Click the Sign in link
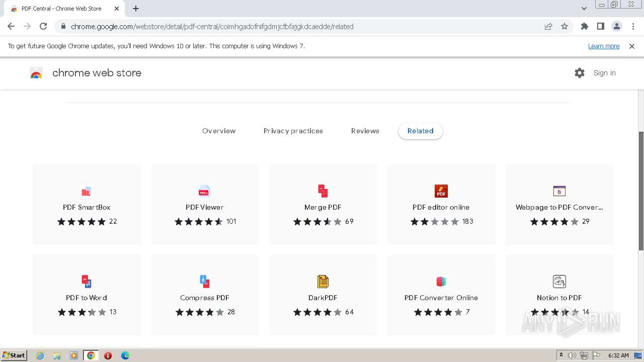644x362 pixels. pyautogui.click(x=604, y=73)
